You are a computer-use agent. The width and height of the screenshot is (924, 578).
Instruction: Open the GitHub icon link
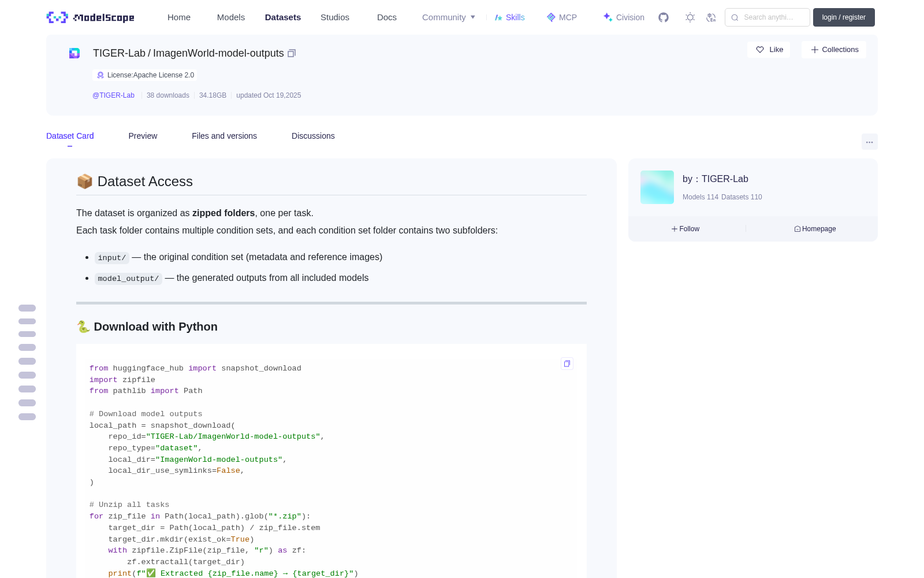point(664,17)
